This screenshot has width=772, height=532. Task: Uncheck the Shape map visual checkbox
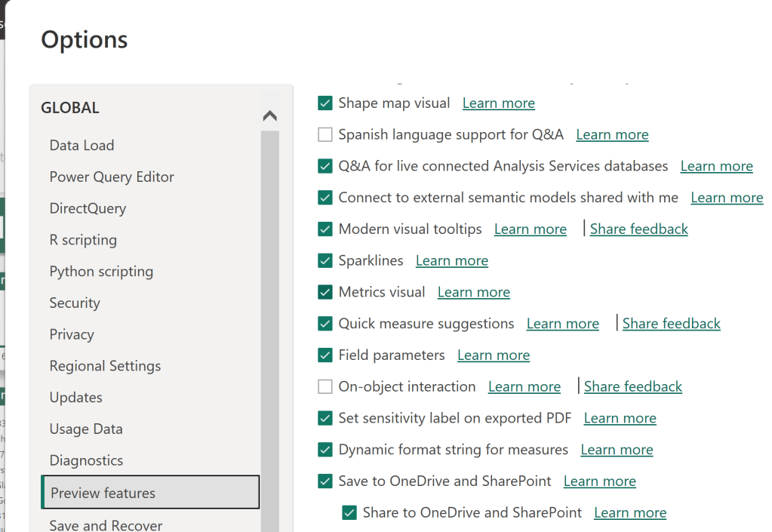[325, 103]
